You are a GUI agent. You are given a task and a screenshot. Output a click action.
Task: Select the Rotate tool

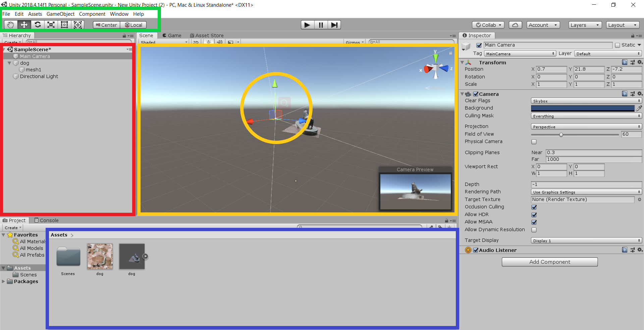tap(38, 25)
